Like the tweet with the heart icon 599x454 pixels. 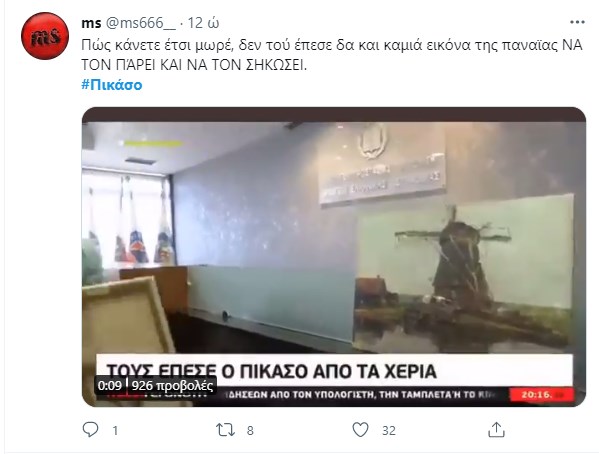tap(360, 430)
